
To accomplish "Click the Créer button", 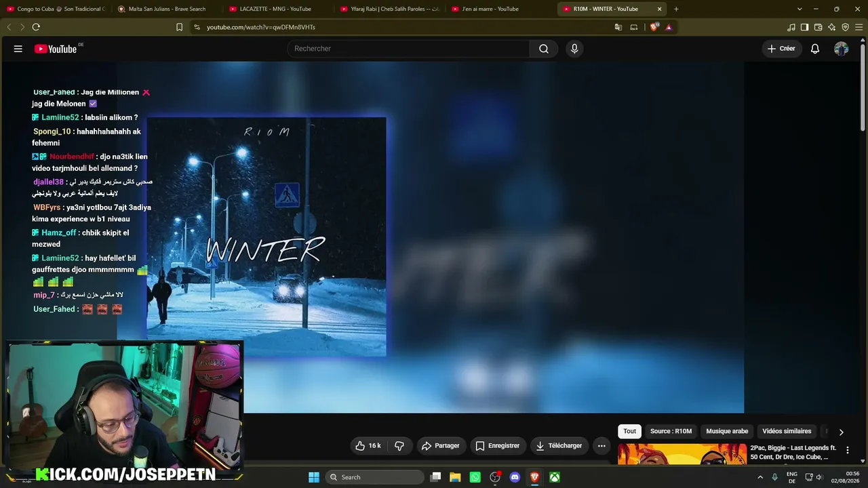I will click(x=781, y=49).
